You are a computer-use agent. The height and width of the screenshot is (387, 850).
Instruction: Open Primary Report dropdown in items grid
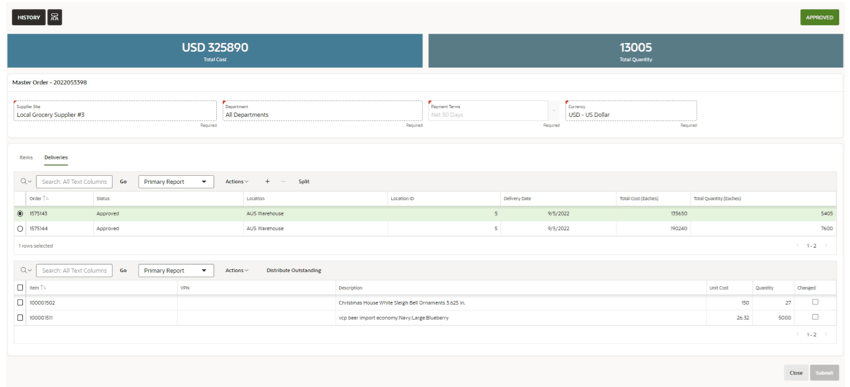coord(176,270)
